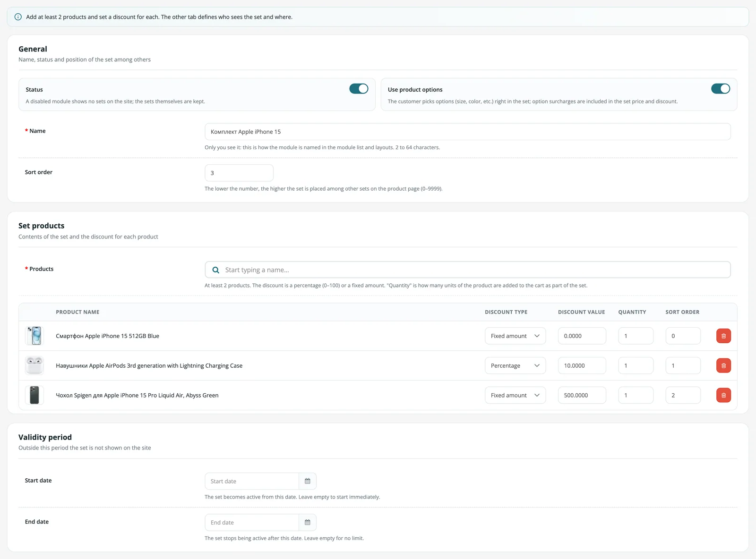The image size is (756, 559).
Task: Click the AirPods product thumbnail
Action: click(34, 365)
